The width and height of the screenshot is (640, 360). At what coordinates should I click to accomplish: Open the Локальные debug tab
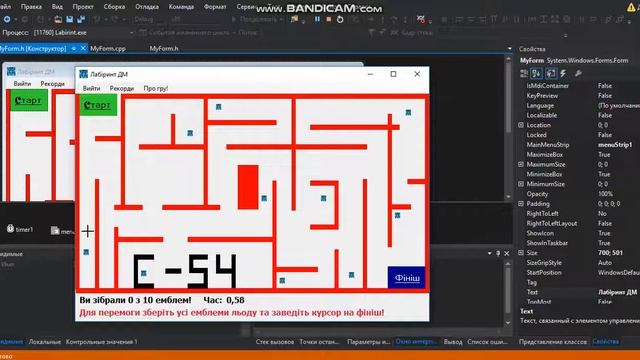click(x=44, y=342)
